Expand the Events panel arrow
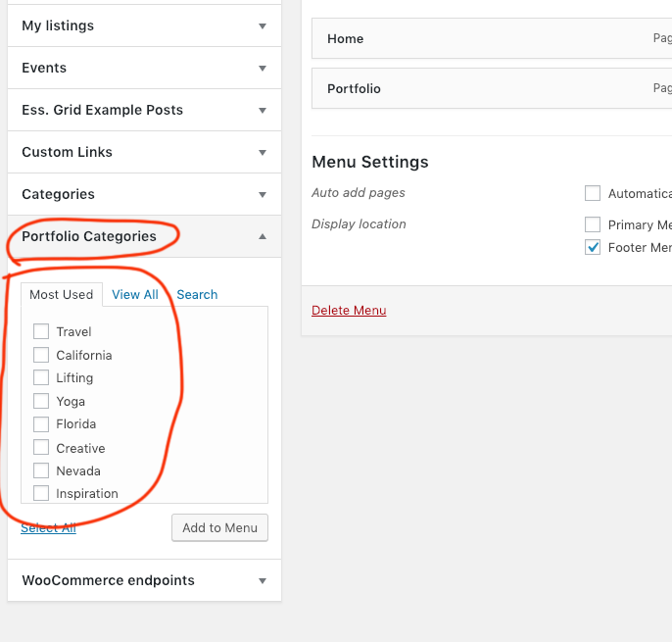Image resolution: width=672 pixels, height=642 pixels. (263, 69)
